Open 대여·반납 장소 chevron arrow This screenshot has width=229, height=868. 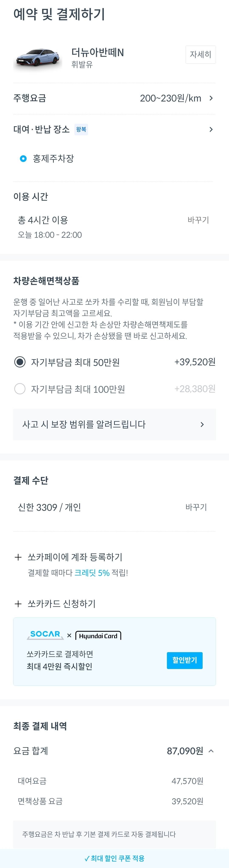(211, 129)
